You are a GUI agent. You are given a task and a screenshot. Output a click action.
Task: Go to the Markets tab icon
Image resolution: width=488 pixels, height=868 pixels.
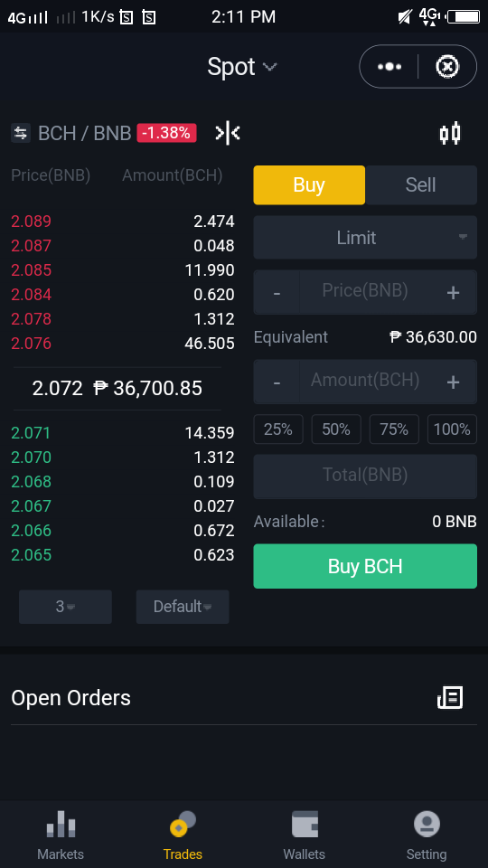(61, 825)
